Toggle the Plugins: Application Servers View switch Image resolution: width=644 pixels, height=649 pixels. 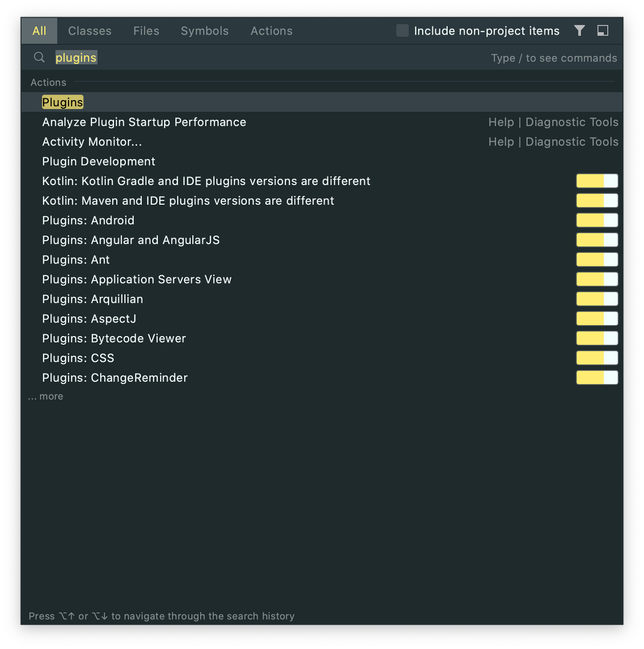coord(597,279)
